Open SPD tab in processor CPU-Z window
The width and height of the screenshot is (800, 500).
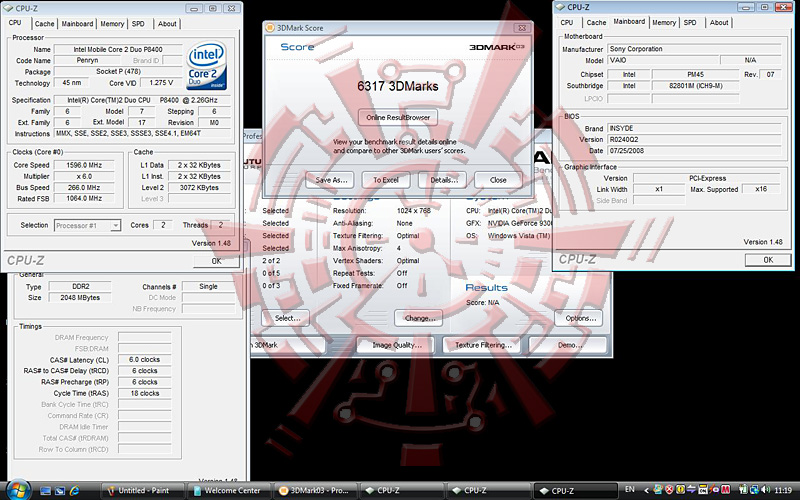click(138, 23)
